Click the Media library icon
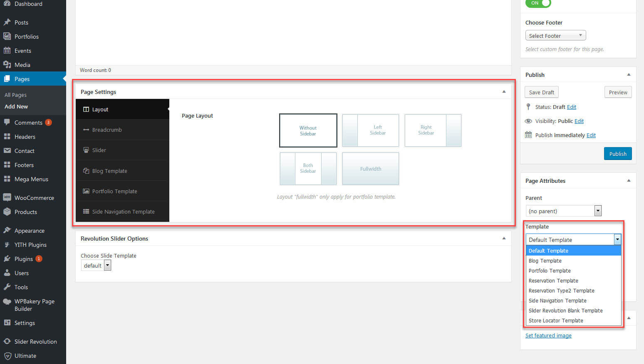The height and width of the screenshot is (364, 644). tap(7, 65)
